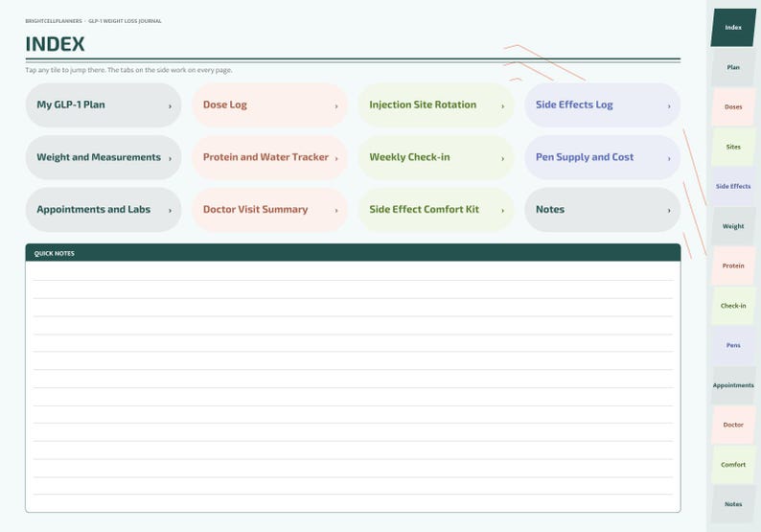Open the Comfort side tab
The width and height of the screenshot is (761, 532).
click(733, 465)
